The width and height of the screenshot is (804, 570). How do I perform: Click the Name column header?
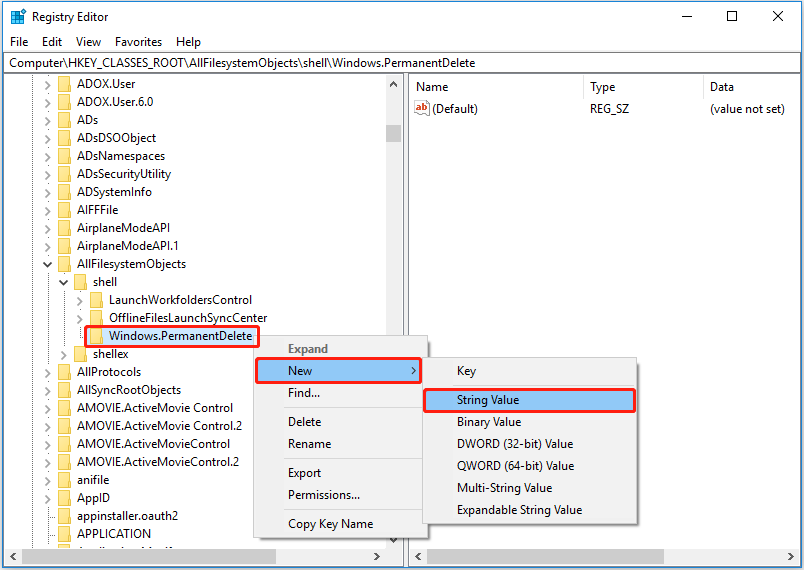[496, 87]
